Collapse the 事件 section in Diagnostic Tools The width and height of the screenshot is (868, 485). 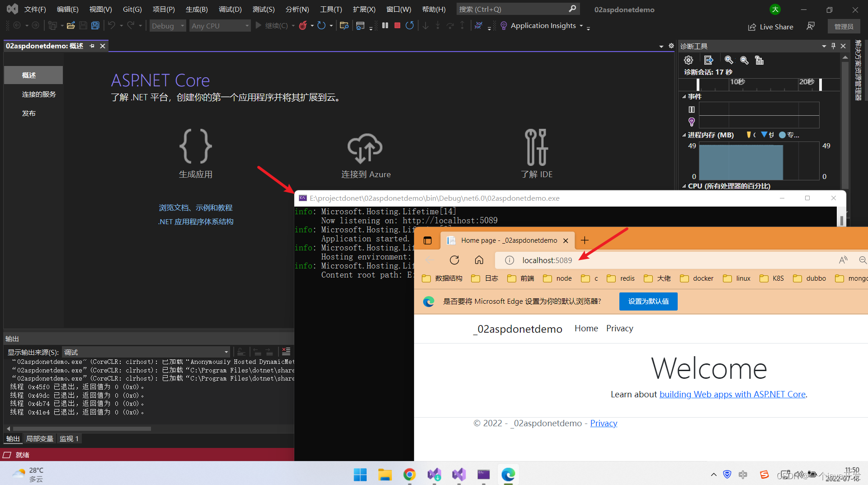(684, 96)
